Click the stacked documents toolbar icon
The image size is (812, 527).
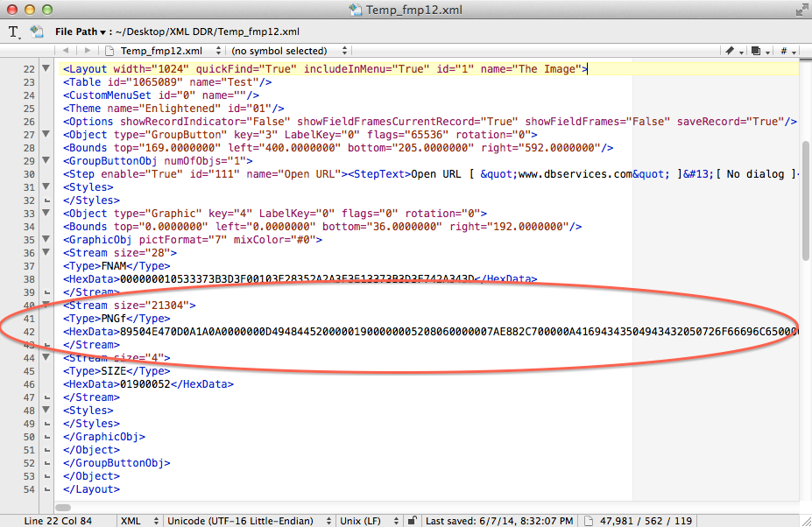pyautogui.click(x=755, y=52)
